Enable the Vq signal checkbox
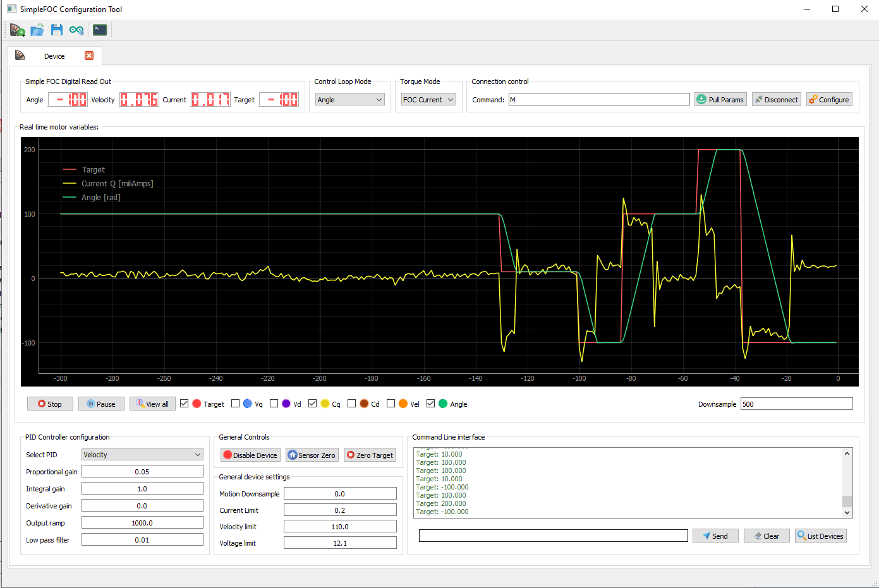Image resolution: width=879 pixels, height=588 pixels. click(236, 404)
